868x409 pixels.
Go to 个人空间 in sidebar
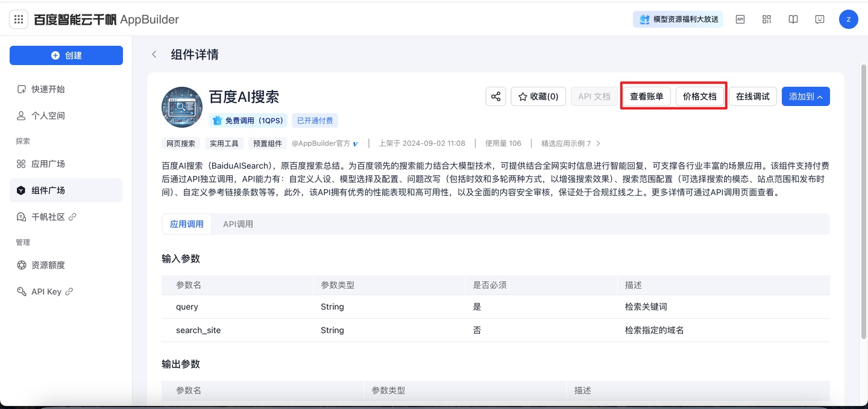(66, 116)
